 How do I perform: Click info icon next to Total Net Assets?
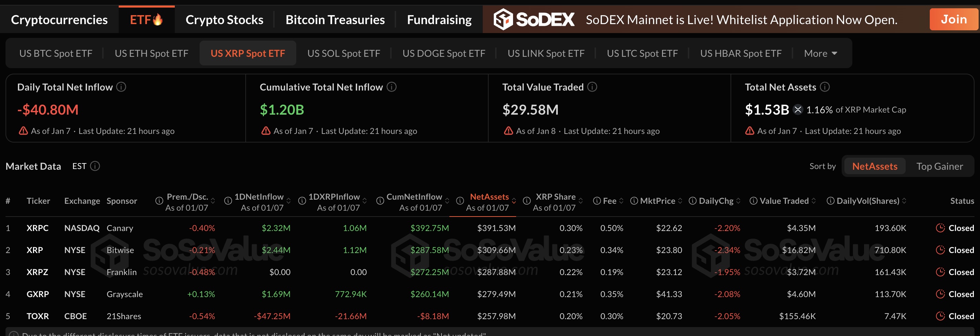(824, 87)
